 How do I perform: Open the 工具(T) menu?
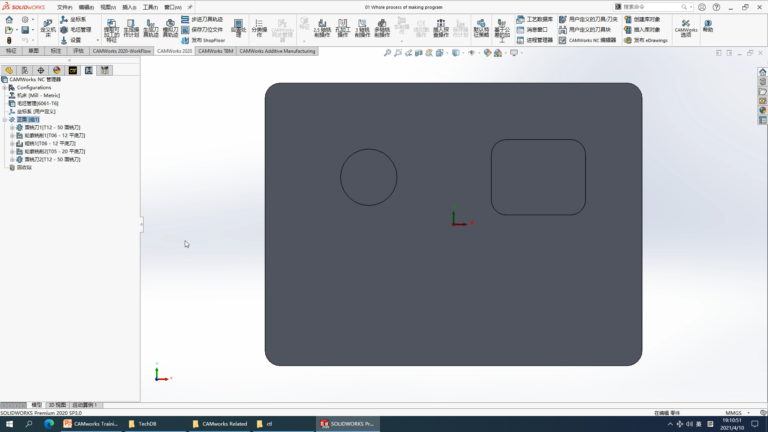(x=150, y=7)
